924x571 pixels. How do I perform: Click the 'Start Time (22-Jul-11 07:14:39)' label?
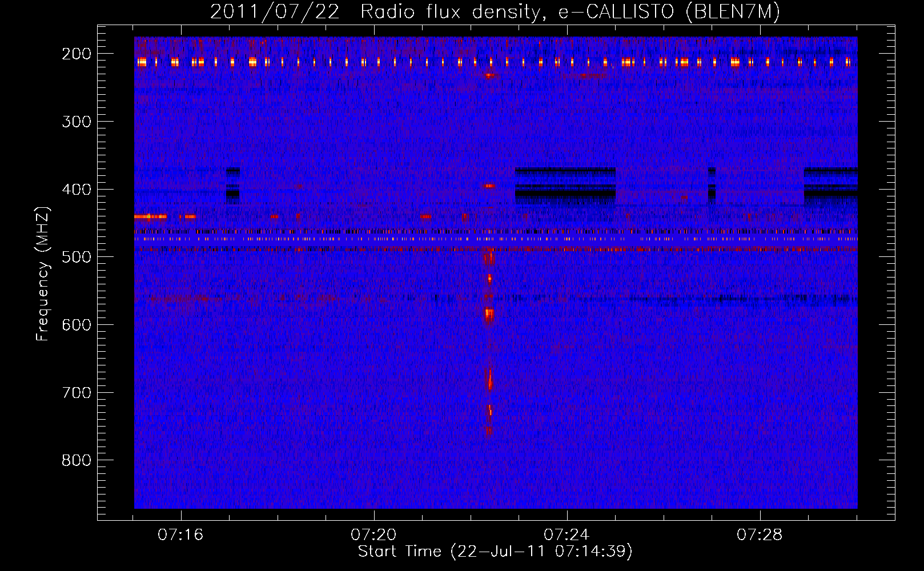point(495,552)
